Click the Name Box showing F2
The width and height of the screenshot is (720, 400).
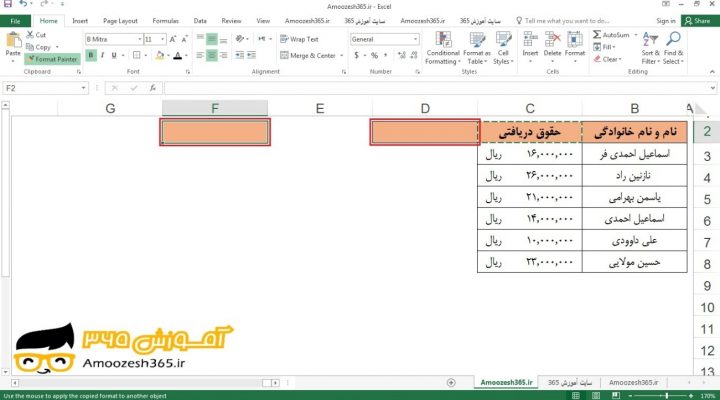(45, 88)
